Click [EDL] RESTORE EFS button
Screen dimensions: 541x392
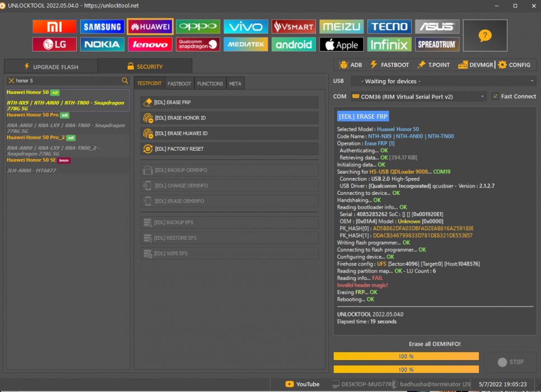point(230,238)
